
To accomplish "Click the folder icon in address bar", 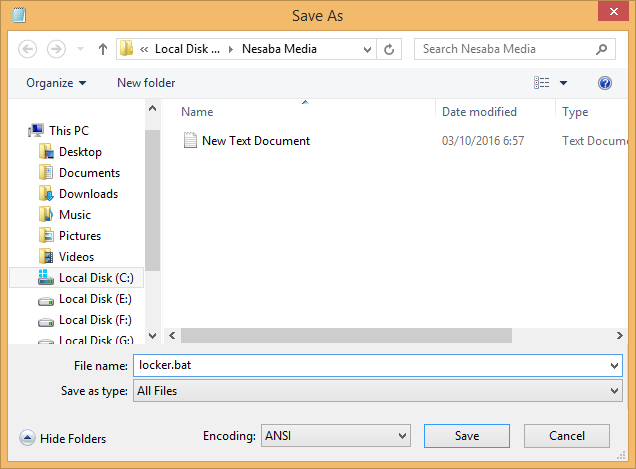I will (x=127, y=49).
